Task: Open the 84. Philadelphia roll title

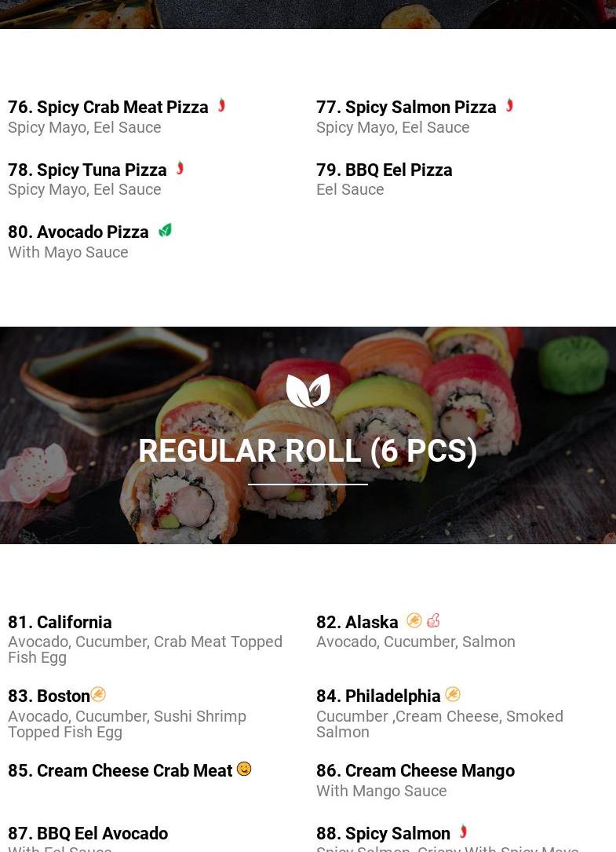Action: (x=378, y=696)
